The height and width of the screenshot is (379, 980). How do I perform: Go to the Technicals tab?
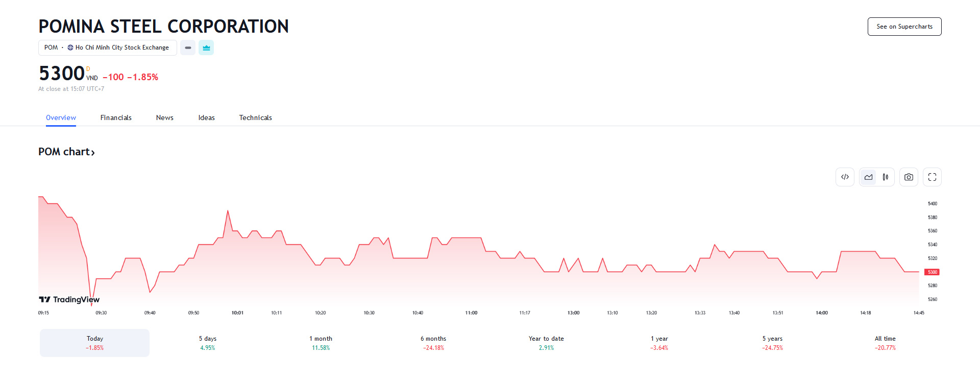(x=255, y=117)
